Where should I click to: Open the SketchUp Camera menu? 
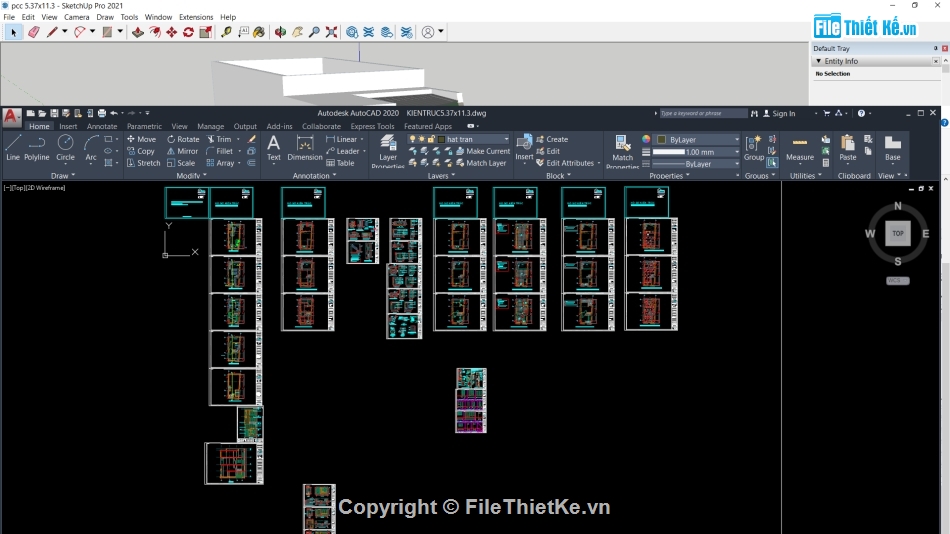pyautogui.click(x=76, y=17)
